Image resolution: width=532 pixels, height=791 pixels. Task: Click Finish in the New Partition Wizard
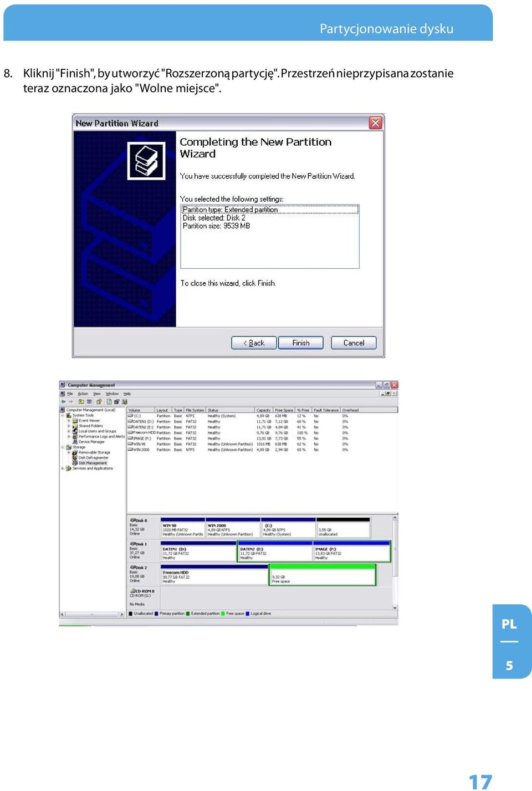point(301,343)
